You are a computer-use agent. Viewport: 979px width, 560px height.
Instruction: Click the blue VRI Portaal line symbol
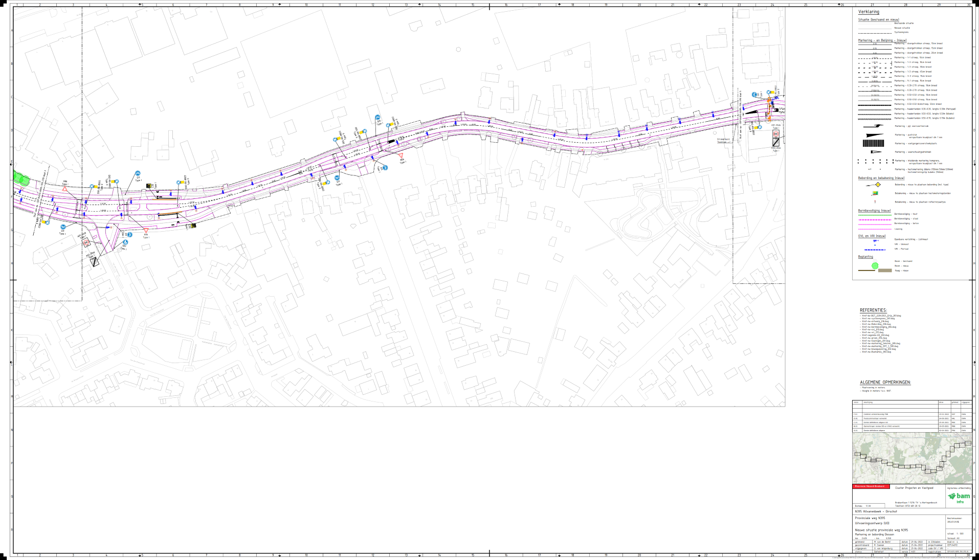[875, 250]
